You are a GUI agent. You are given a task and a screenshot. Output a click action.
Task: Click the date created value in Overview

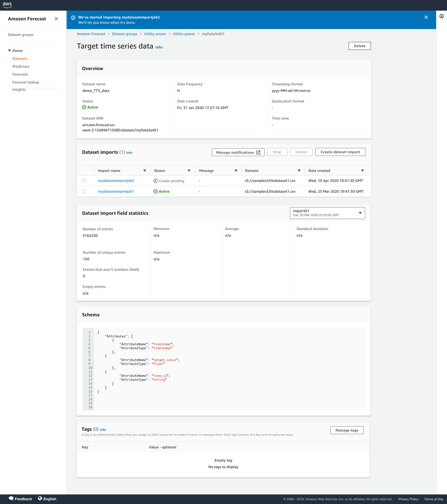pyautogui.click(x=203, y=108)
